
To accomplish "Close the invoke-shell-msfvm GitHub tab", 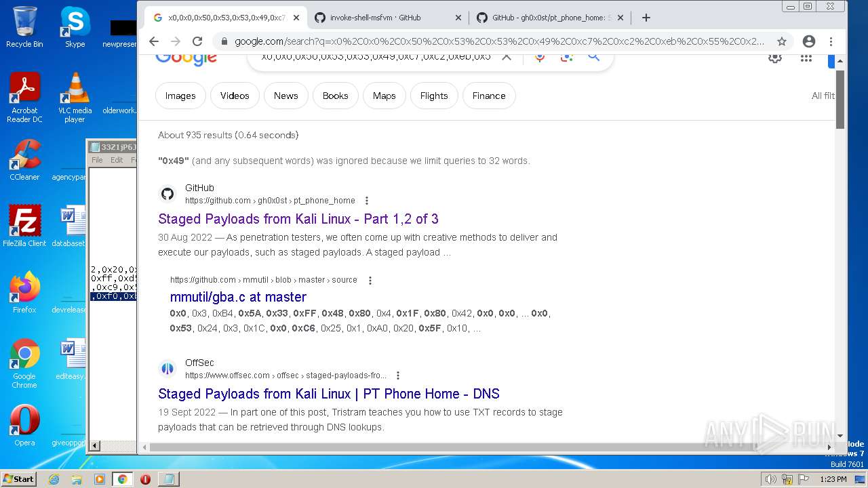I will tap(458, 18).
